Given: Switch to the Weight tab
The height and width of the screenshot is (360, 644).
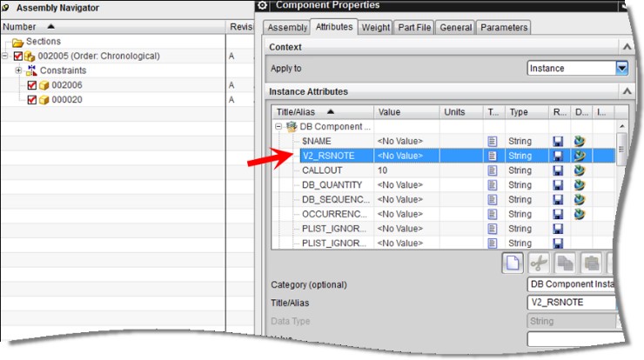Looking at the screenshot, I should tap(375, 27).
